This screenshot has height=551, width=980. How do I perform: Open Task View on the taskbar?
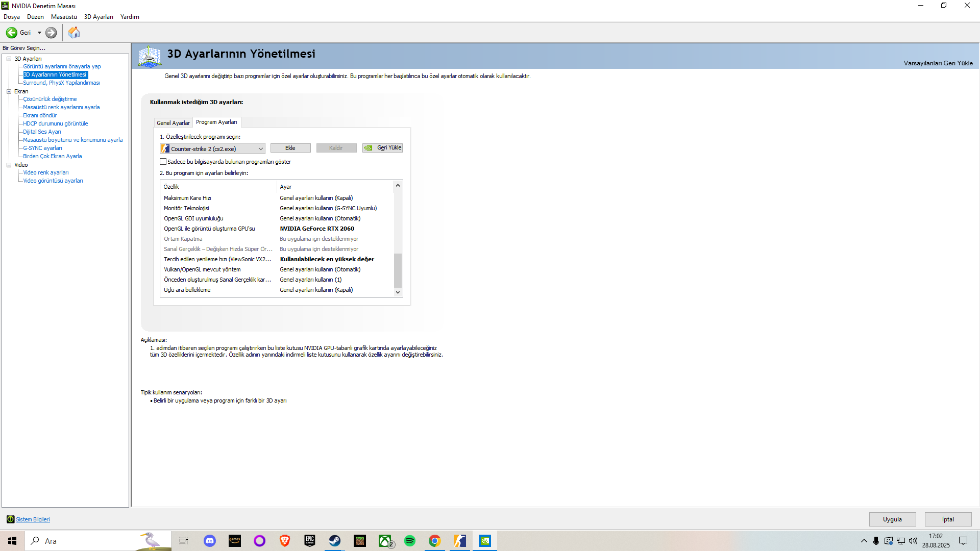(x=184, y=541)
